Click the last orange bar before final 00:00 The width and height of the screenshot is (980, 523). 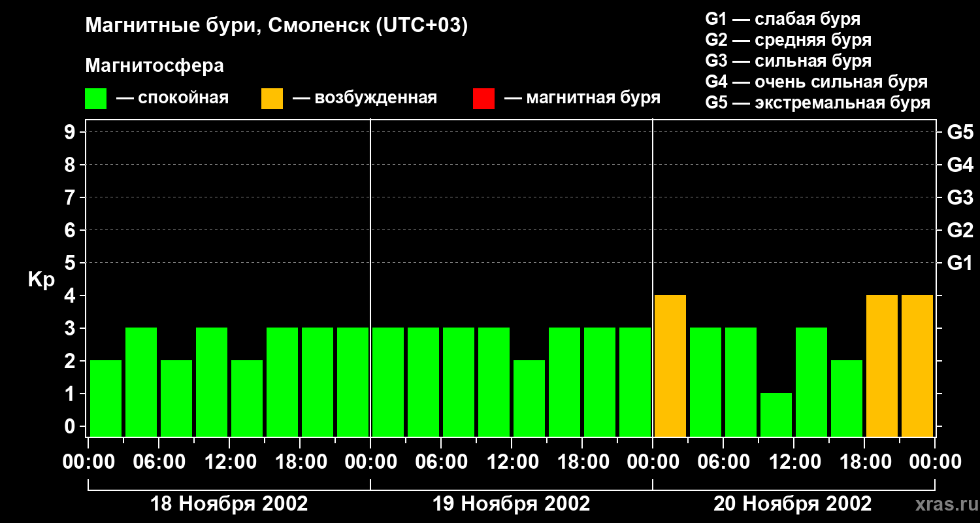pos(917,365)
